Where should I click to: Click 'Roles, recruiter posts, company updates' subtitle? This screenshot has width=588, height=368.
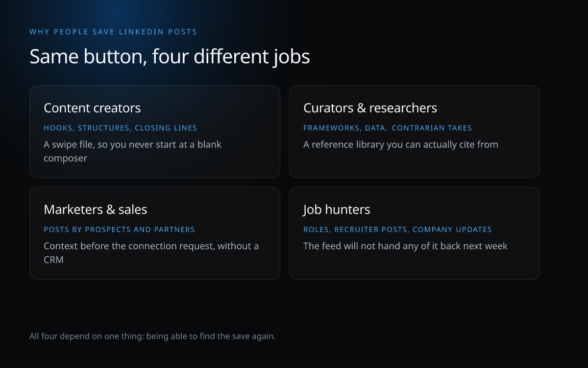(397, 230)
